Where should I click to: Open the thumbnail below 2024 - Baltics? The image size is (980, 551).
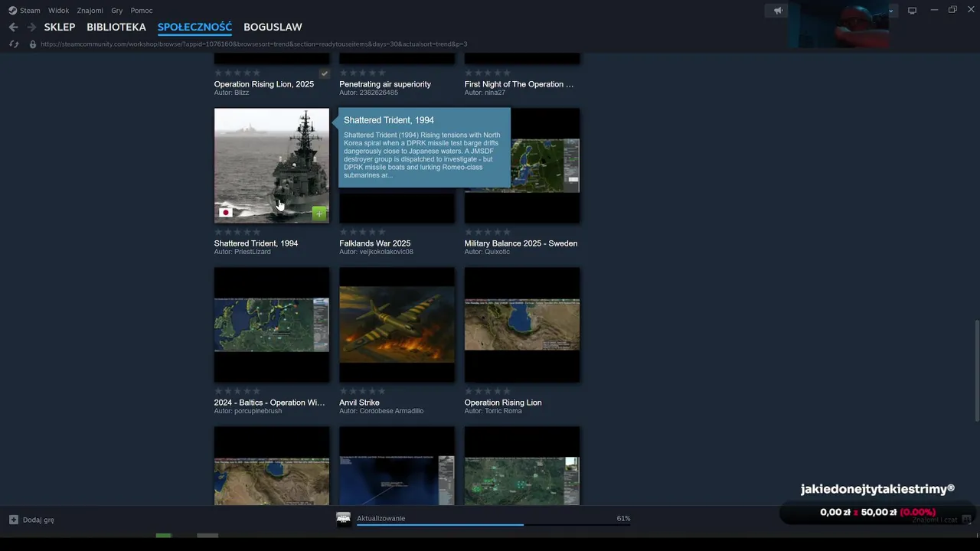point(272,465)
